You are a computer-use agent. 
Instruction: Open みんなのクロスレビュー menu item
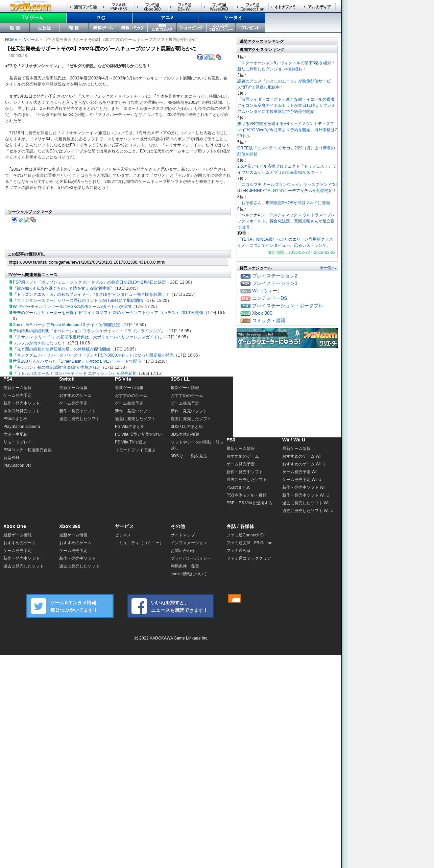221,28
